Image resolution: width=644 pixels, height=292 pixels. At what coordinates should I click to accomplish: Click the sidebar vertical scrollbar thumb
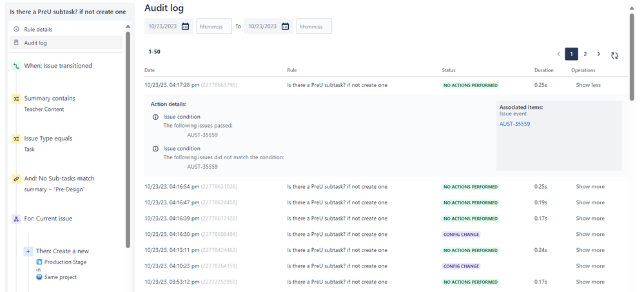point(128,140)
